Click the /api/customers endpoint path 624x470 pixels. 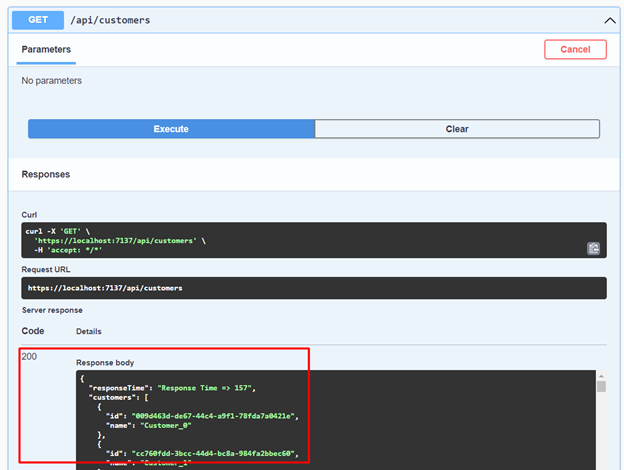click(x=111, y=19)
